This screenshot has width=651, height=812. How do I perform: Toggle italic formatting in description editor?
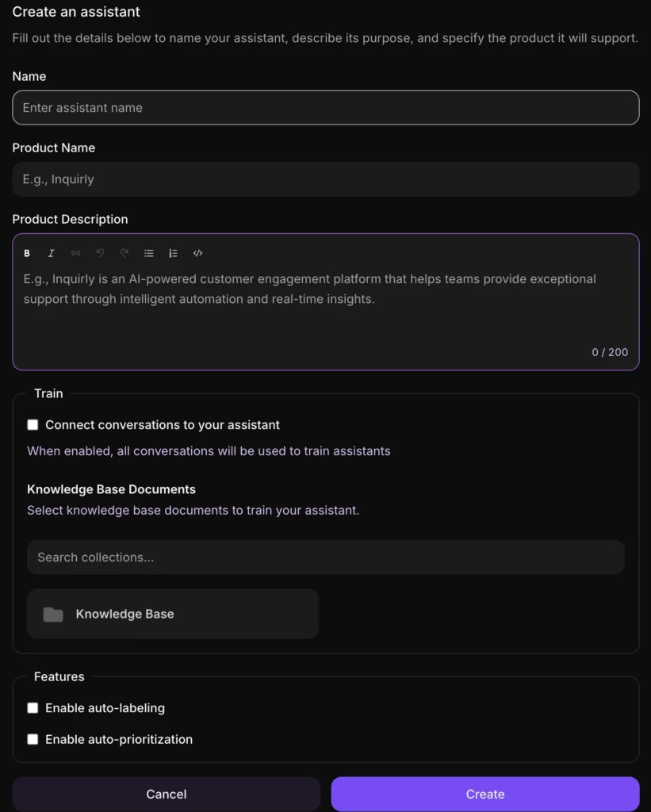point(51,253)
